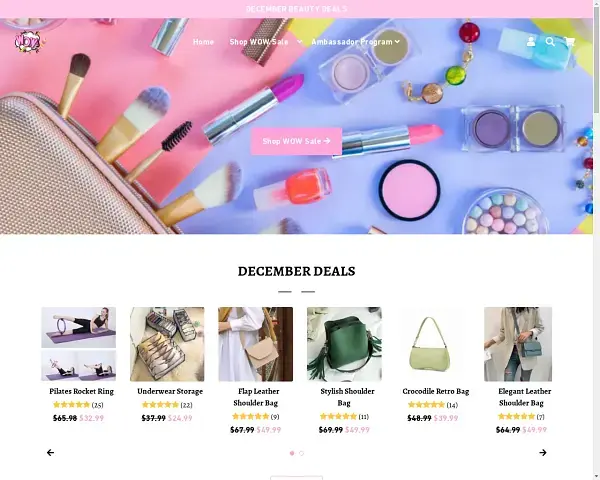Viewport: 600px width, 480px height.
Task: Open the Underwear Storage product link
Action: click(170, 391)
